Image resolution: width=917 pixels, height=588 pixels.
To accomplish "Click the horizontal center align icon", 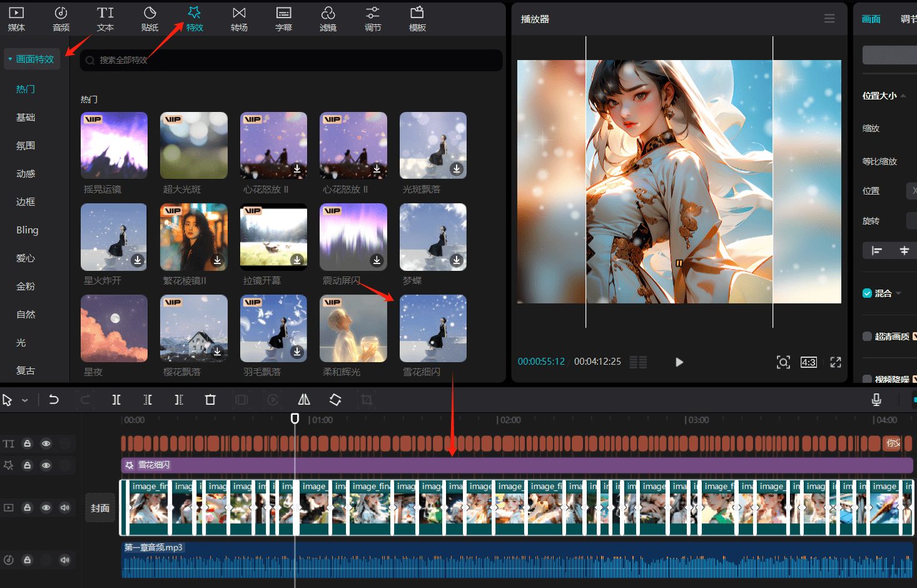I will point(904,250).
